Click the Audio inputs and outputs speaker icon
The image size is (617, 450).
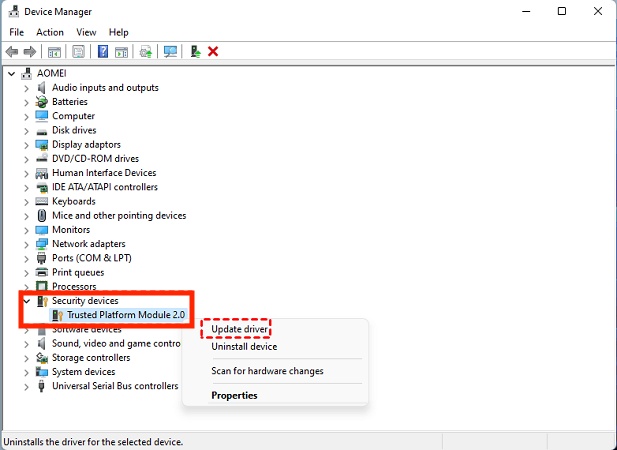click(41, 87)
